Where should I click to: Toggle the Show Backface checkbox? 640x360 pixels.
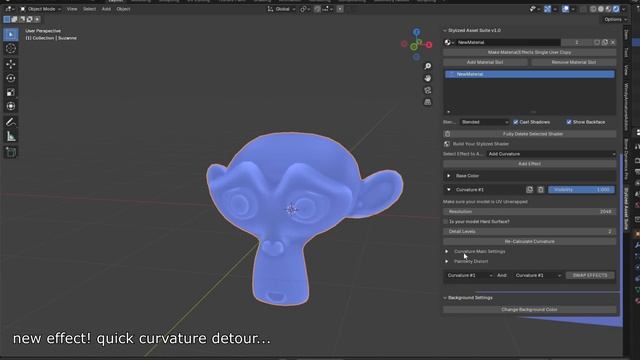pos(569,122)
